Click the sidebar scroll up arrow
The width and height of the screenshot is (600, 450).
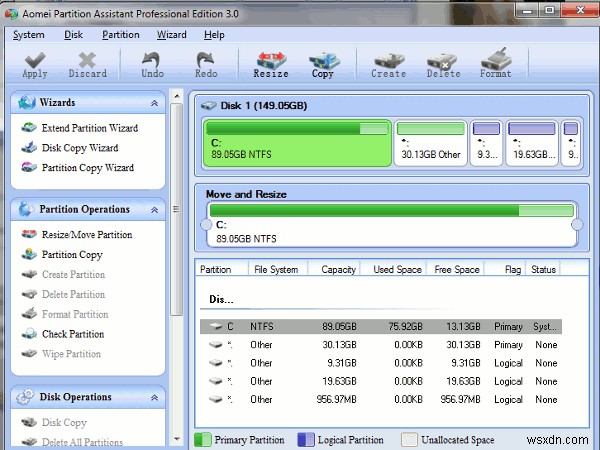[x=176, y=96]
